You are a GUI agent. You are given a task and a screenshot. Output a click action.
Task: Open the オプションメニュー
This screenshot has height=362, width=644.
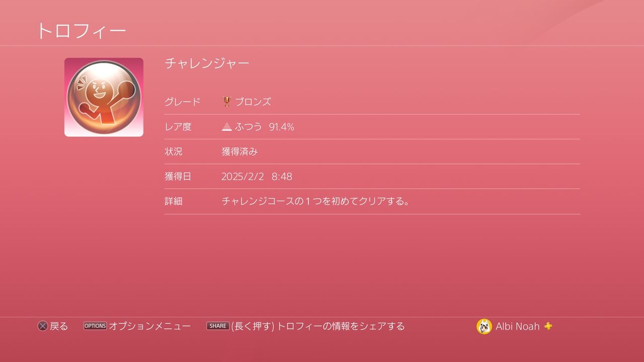(x=150, y=326)
